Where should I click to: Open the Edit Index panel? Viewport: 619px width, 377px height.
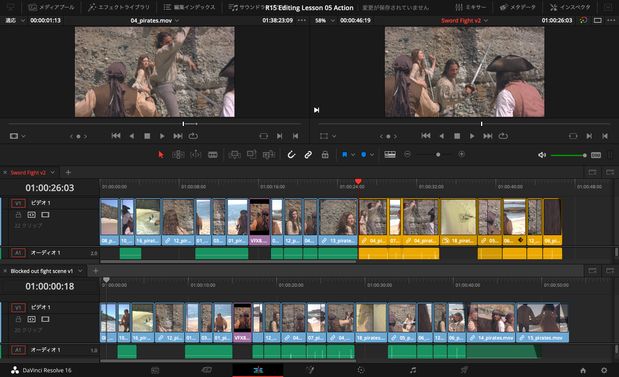[189, 7]
